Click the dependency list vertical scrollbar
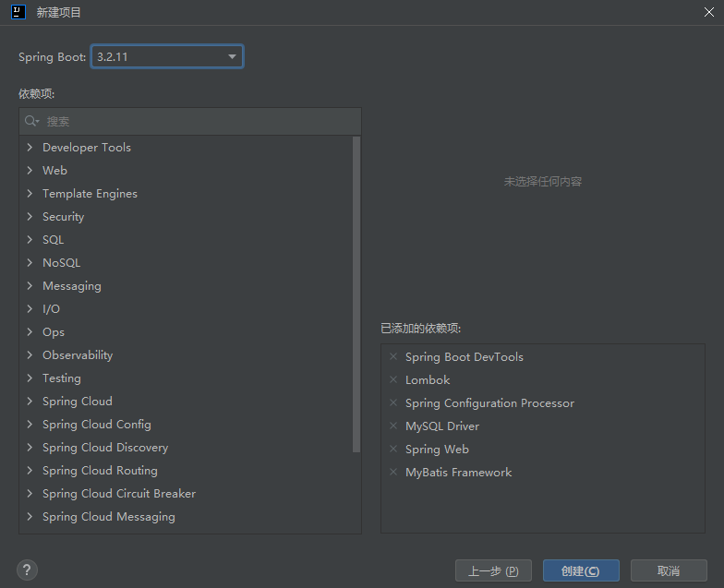724x588 pixels. pyautogui.click(x=356, y=294)
